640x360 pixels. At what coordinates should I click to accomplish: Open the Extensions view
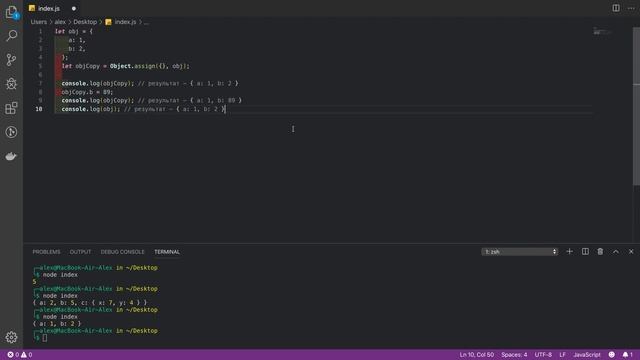click(x=11, y=108)
